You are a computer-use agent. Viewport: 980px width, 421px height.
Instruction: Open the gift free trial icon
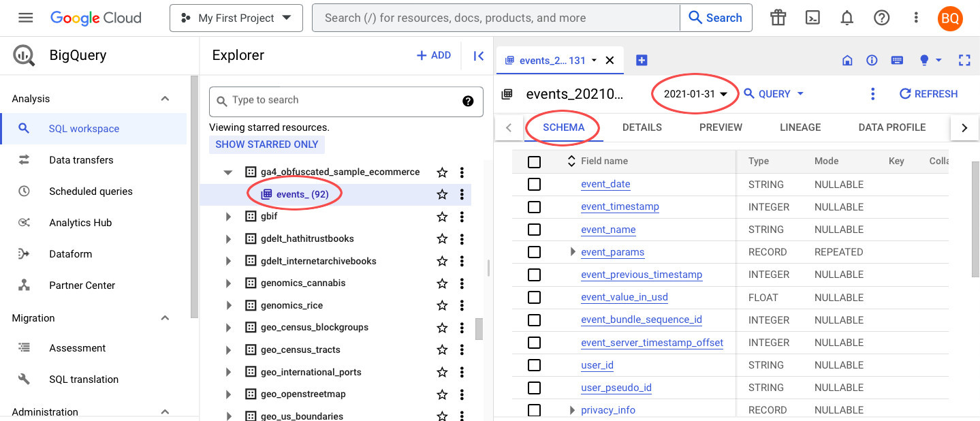(x=778, y=18)
